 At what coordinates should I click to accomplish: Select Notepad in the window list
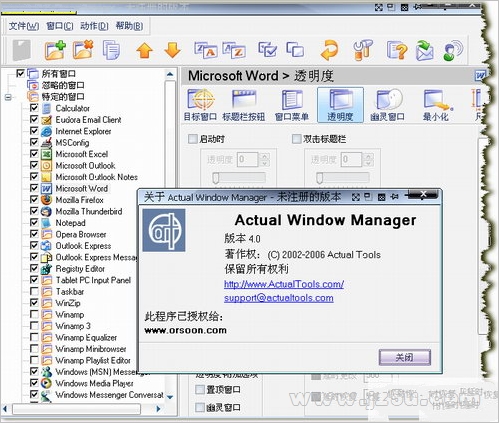pos(70,223)
